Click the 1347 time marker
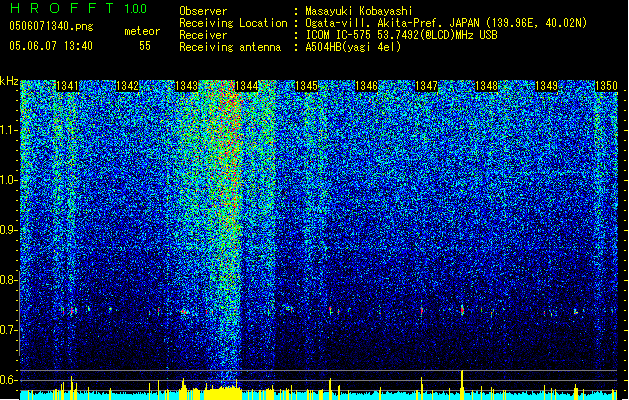The height and width of the screenshot is (400, 629). [426, 86]
